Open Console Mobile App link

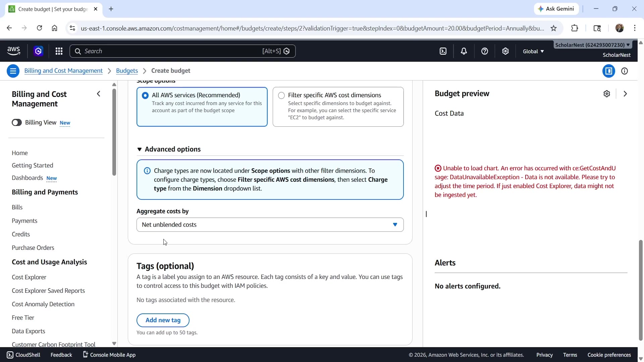point(109,355)
